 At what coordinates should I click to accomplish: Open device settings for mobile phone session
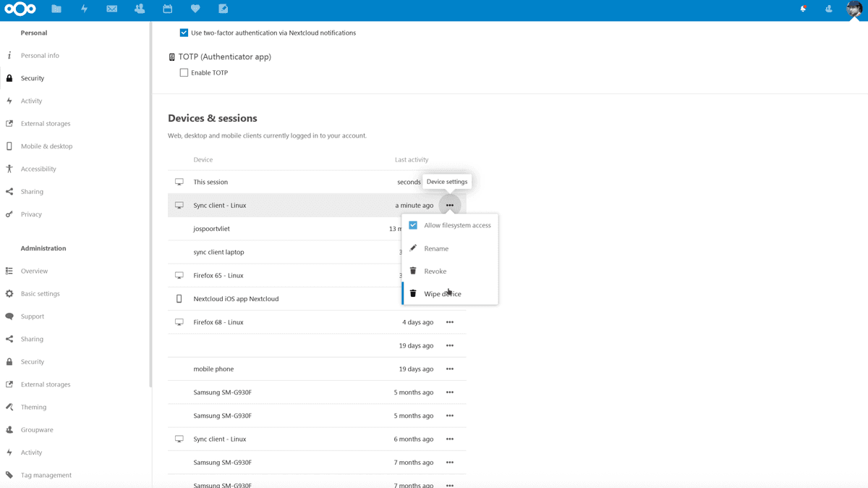(x=450, y=369)
